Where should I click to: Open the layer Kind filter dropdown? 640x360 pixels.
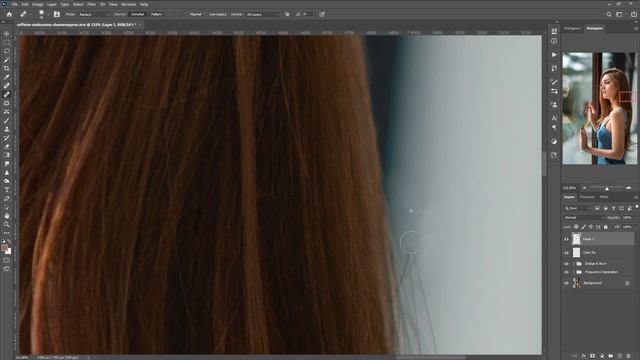(x=577, y=208)
